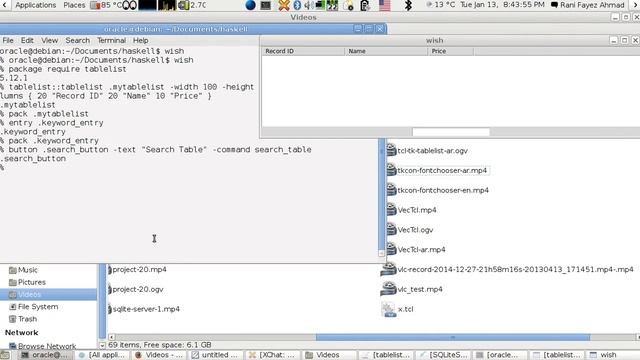
Task: Open the Rani Fayez Ahmad user menu
Action: (588, 5)
